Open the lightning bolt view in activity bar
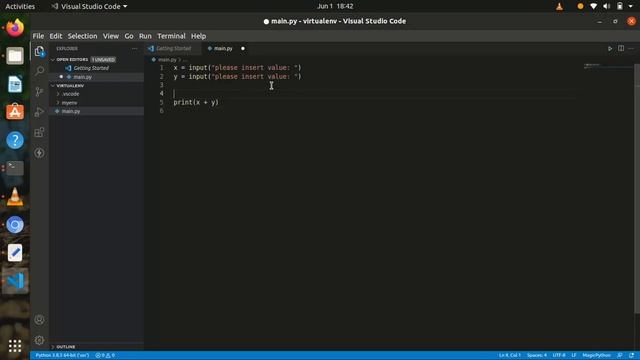 coord(40,153)
